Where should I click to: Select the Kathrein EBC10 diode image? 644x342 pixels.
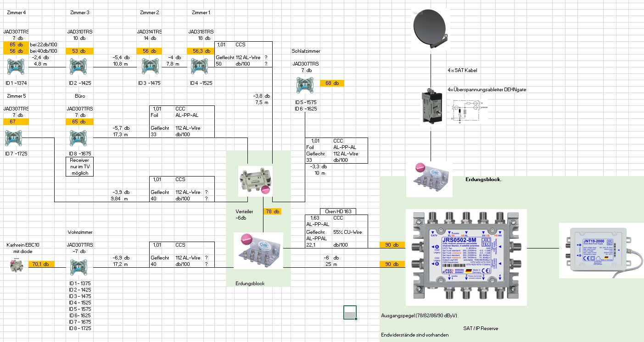click(x=17, y=265)
